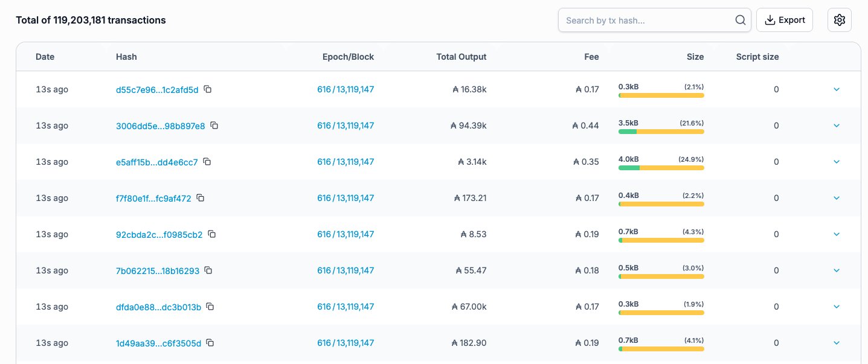Open transaction hash e5aff15b...dd4e6cc7 link
This screenshot has width=868, height=364.
click(x=156, y=162)
